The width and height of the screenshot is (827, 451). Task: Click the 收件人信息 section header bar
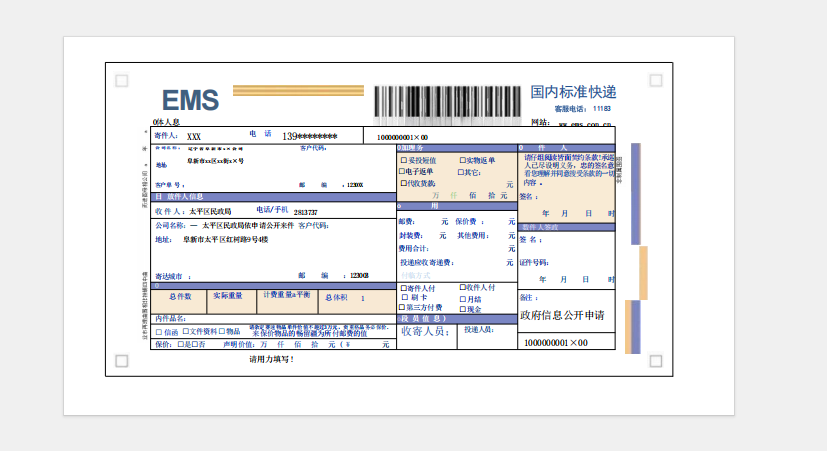point(273,197)
